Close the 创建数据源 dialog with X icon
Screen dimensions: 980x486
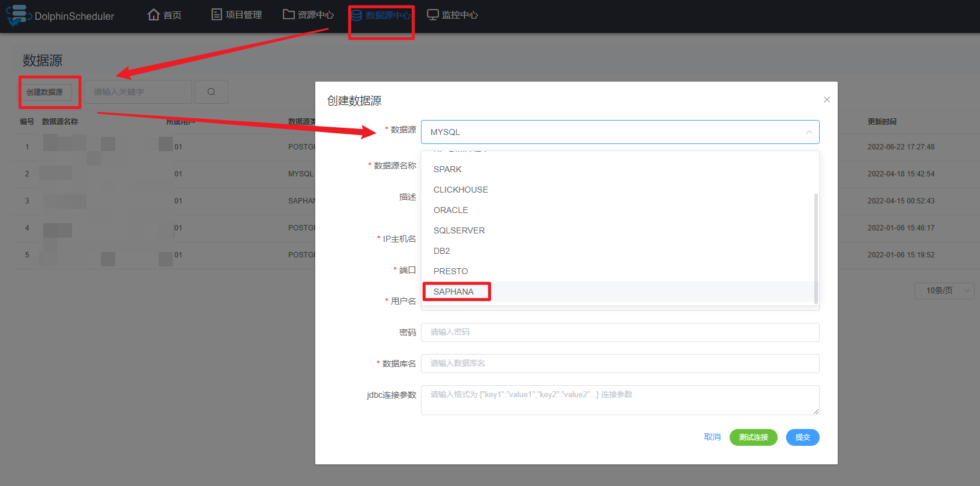827,100
